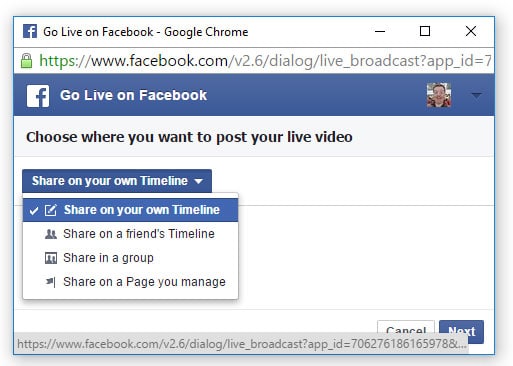Select Share in a group option
The height and width of the screenshot is (366, 513).
[x=130, y=258]
